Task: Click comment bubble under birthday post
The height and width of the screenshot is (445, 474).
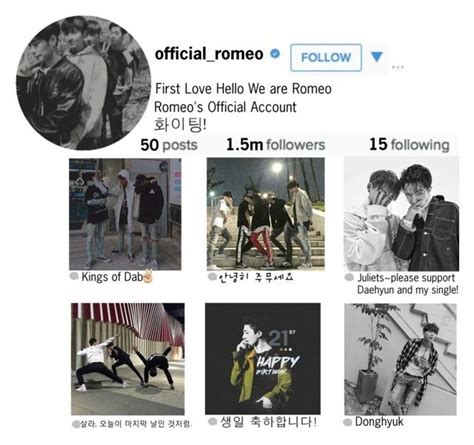Action: 213,422
